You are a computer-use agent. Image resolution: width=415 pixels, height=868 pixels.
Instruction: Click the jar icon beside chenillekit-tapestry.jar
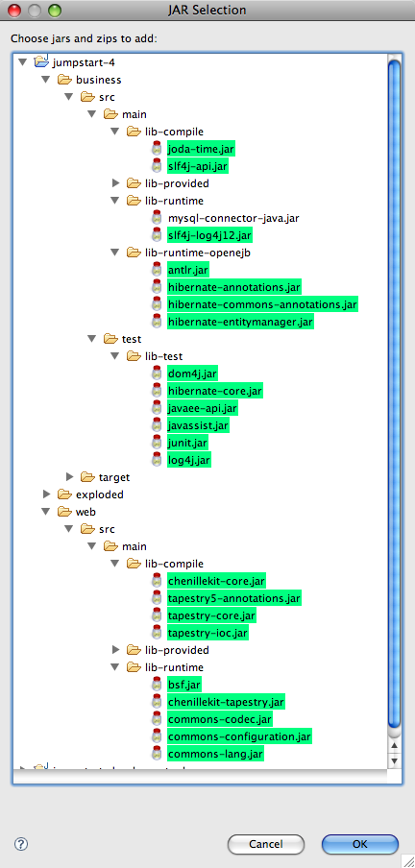(157, 702)
